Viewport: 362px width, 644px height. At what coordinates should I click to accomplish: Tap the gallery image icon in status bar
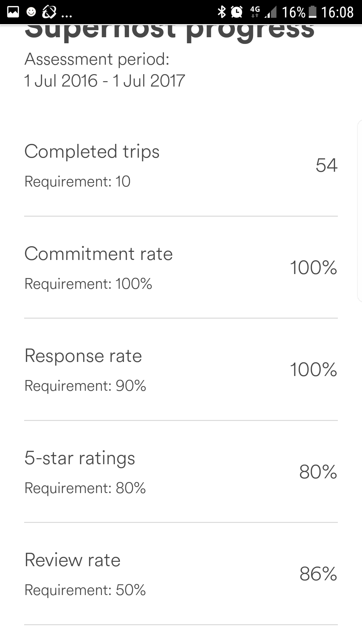click(x=13, y=12)
